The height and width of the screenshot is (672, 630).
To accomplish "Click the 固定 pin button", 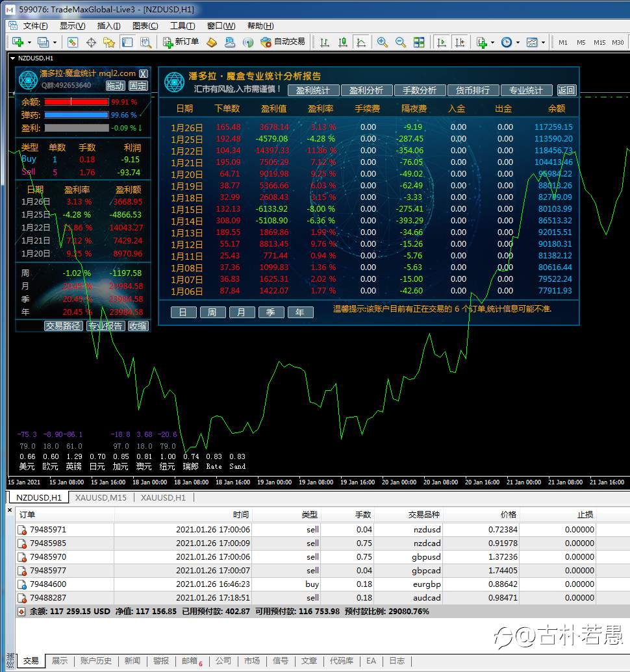I will coord(138,86).
